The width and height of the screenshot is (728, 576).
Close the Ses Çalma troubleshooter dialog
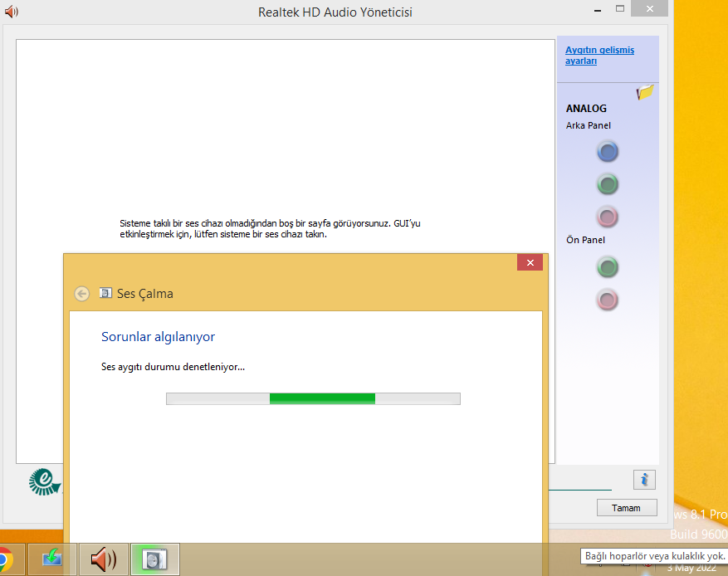point(530,263)
